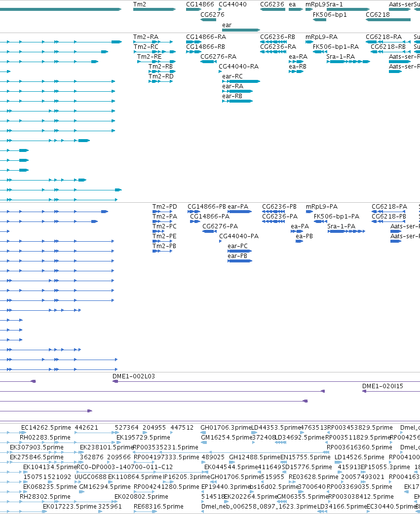420x514 pixels.
Task: Select the EK195729.5prime EST
Action: pos(118,442)
